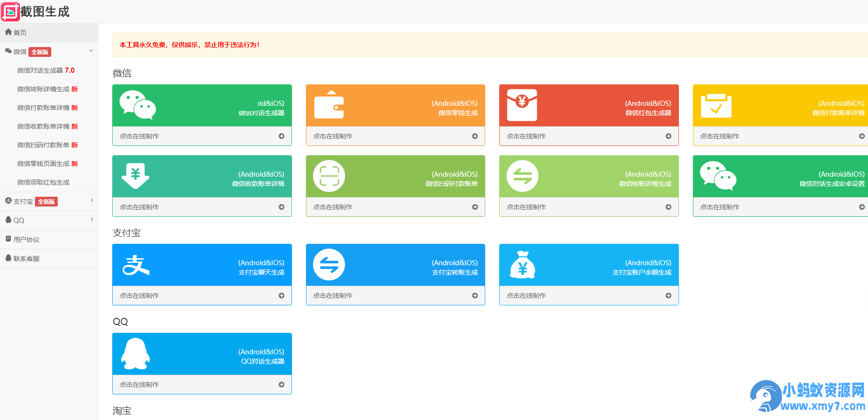The width and height of the screenshot is (868, 420).
Task: Click the money bag icon on balance card
Action: pos(522,265)
